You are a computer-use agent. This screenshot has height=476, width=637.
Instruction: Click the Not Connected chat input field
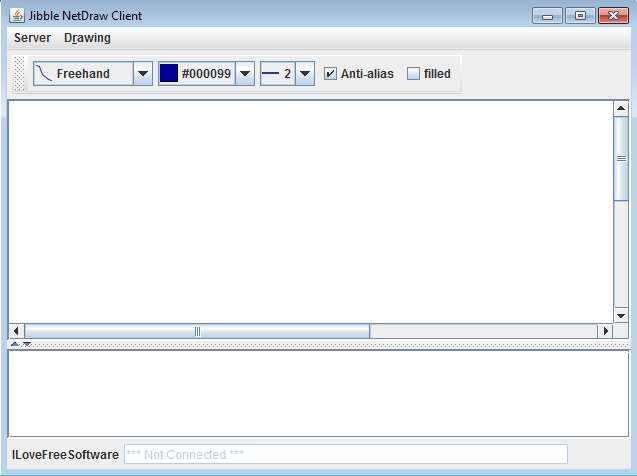pos(346,454)
